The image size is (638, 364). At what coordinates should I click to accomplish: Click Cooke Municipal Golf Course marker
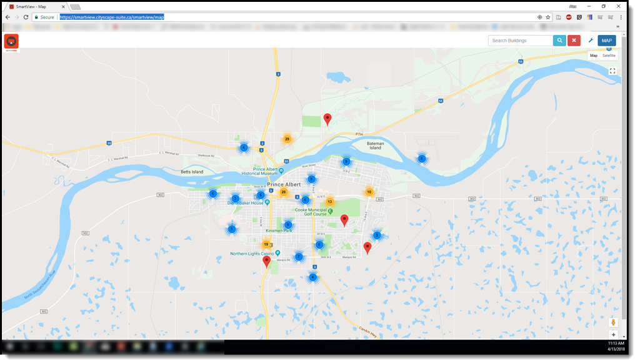tap(331, 212)
